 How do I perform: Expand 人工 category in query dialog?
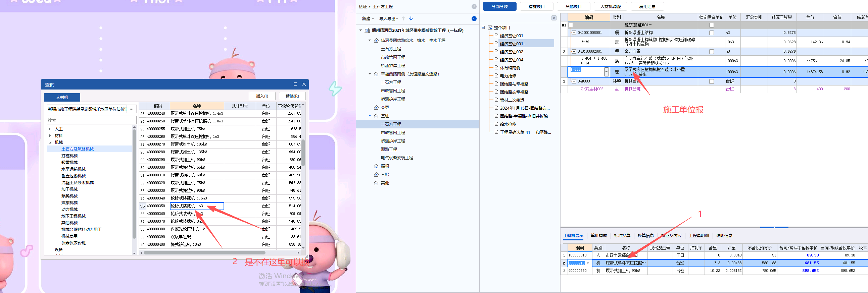(50, 129)
